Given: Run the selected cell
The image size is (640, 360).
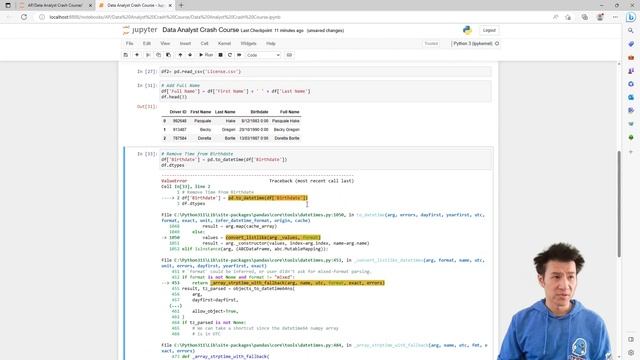Looking at the screenshot, I should point(206,55).
